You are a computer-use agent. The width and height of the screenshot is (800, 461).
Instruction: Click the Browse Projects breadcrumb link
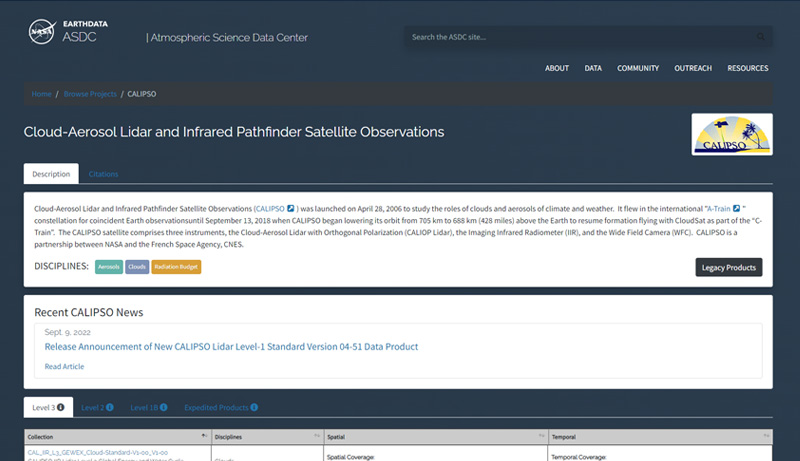[90, 94]
